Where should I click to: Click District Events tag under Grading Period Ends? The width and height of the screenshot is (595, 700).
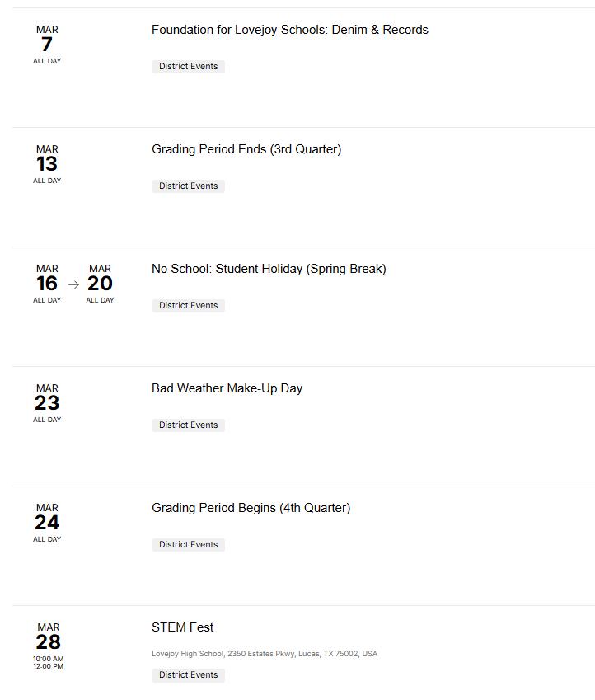189,186
